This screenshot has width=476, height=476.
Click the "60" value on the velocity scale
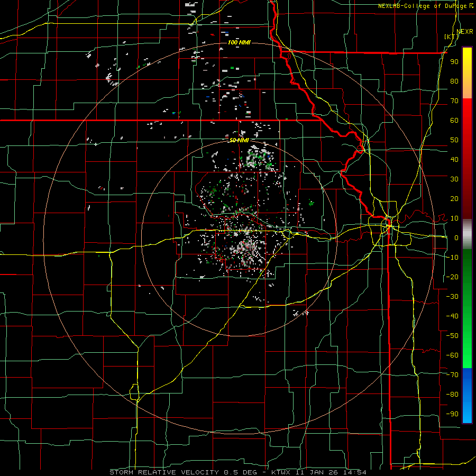tap(454, 121)
